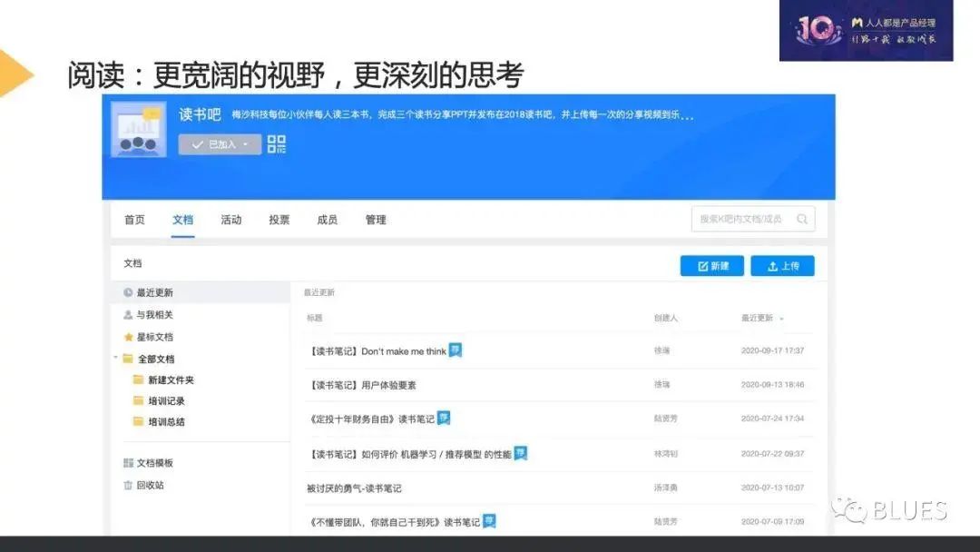Click the trash icon beside 回收站

128,485
